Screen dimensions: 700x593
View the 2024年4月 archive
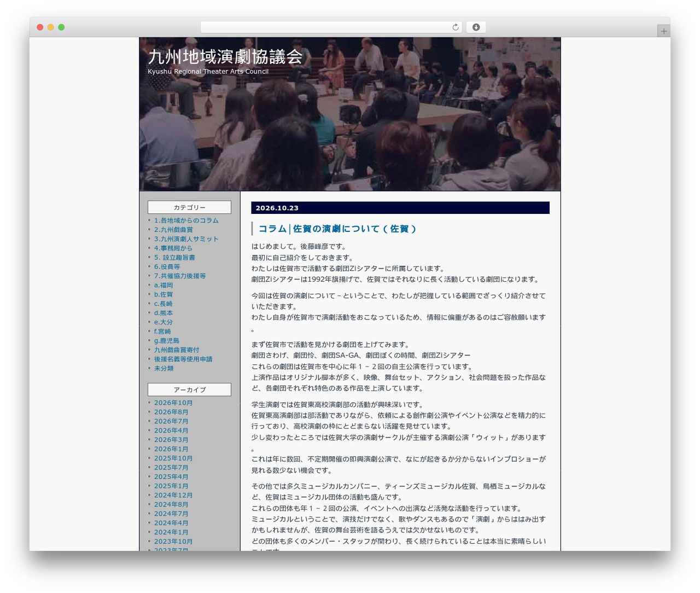(171, 524)
